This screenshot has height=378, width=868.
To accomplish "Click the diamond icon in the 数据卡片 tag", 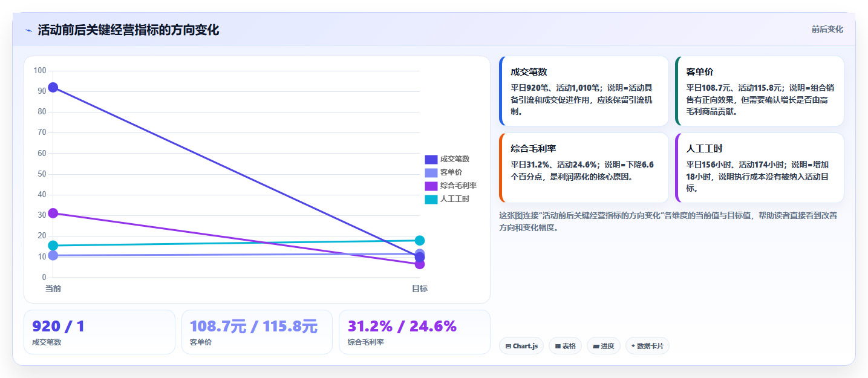I will pyautogui.click(x=633, y=346).
